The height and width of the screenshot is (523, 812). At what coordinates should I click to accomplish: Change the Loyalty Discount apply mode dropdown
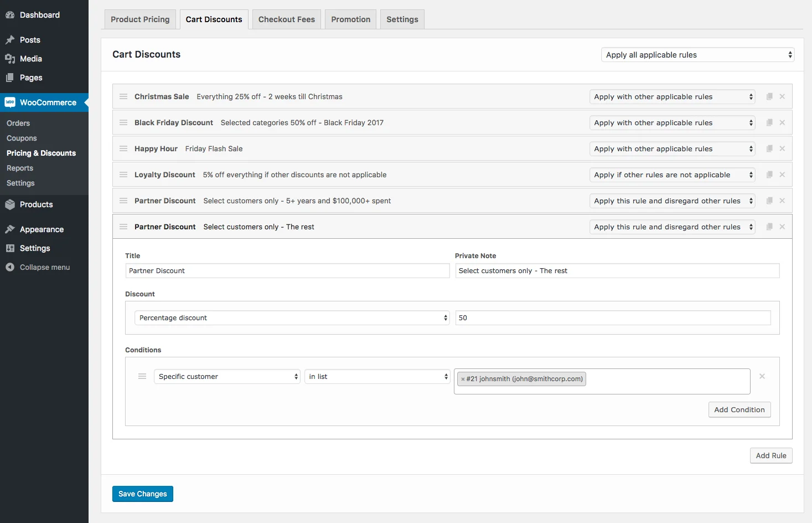pyautogui.click(x=672, y=175)
